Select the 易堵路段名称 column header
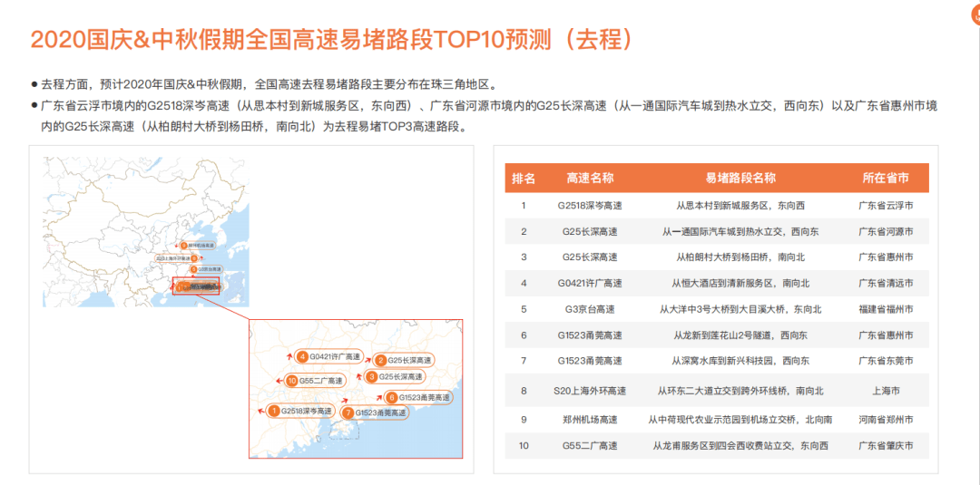Screen dimensions: 980x485 click(x=740, y=179)
